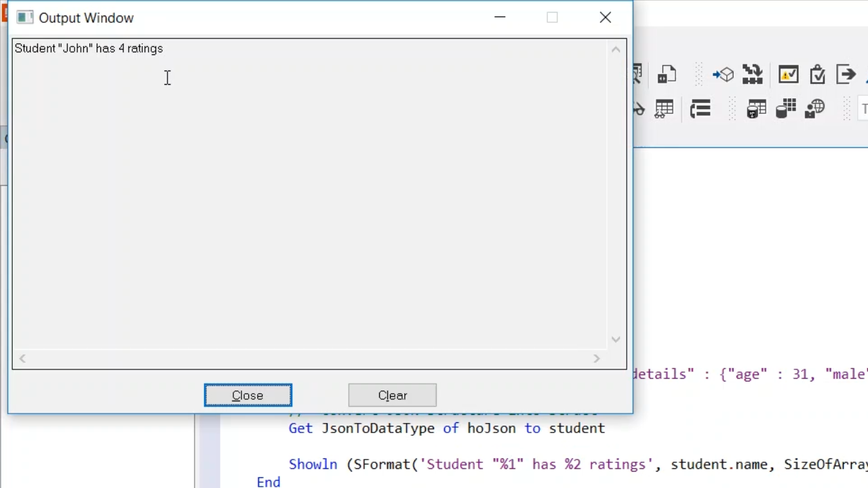This screenshot has width=868, height=488.
Task: Click the 'Student "John" has 4 ratings' output line
Action: 89,49
